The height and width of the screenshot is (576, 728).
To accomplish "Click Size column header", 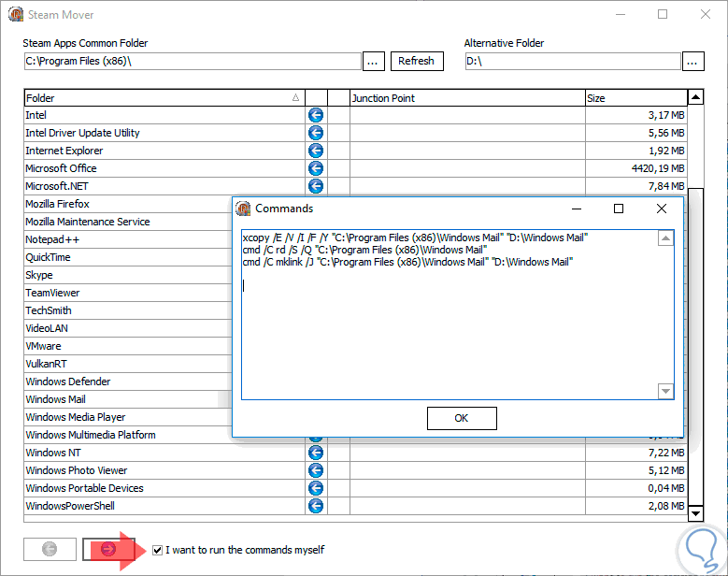I will pos(636,98).
